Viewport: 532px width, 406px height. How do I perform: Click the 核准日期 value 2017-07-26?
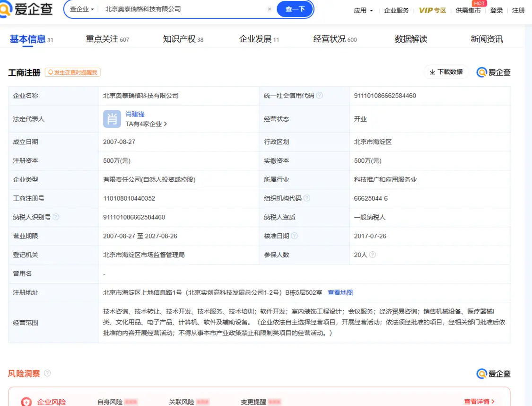[370, 236]
